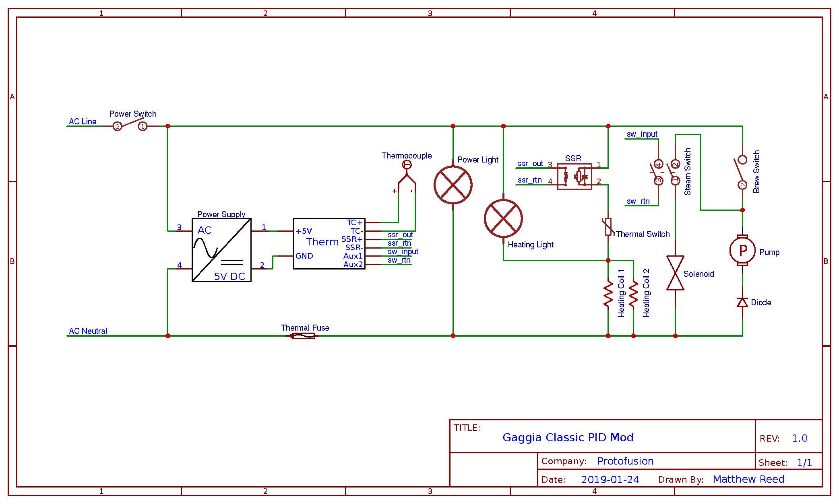Click the drawn-by name Matthew Reed
This screenshot has width=839, height=504.
748,479
